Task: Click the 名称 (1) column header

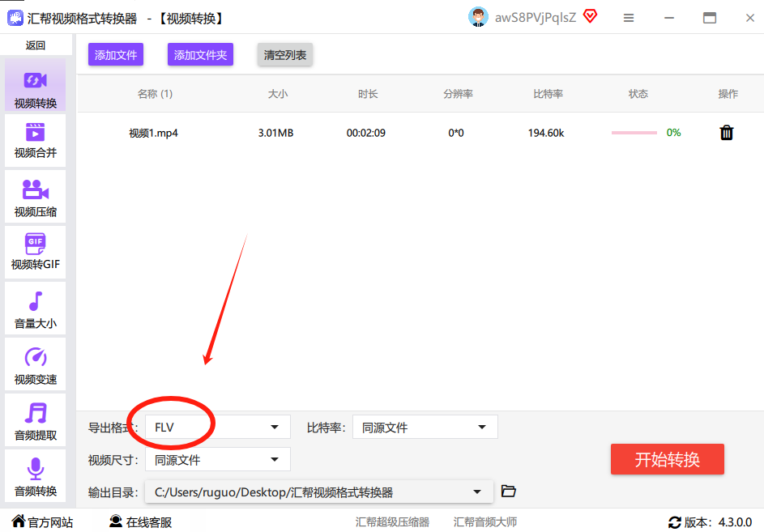Action: click(155, 94)
